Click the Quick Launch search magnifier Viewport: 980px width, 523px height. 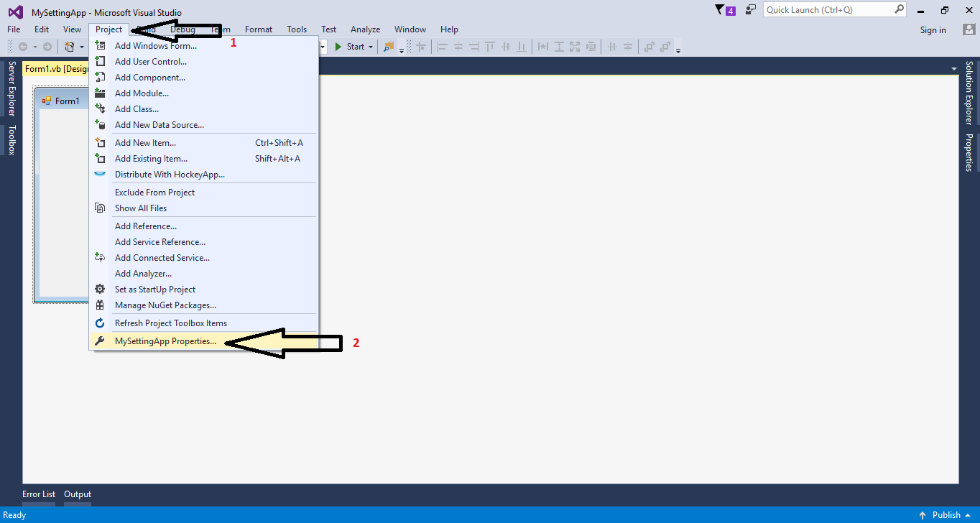[899, 9]
